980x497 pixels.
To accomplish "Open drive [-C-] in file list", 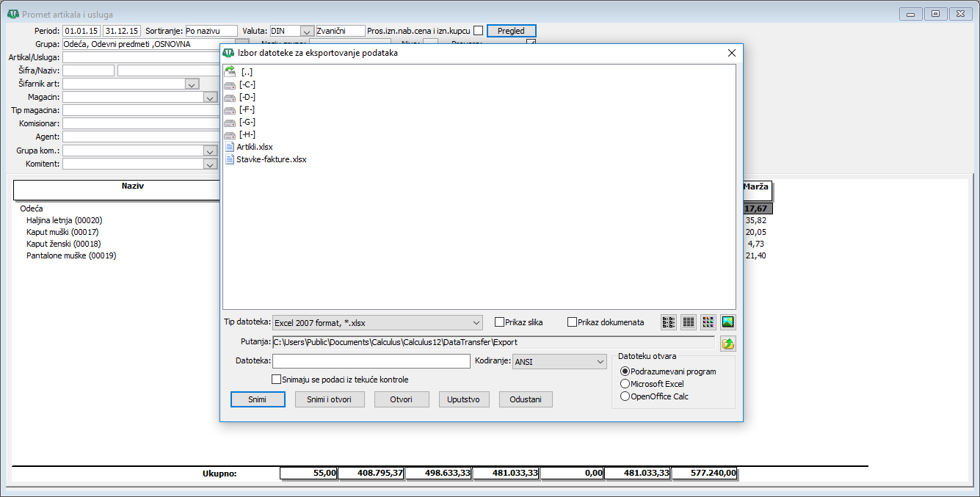I will [247, 84].
